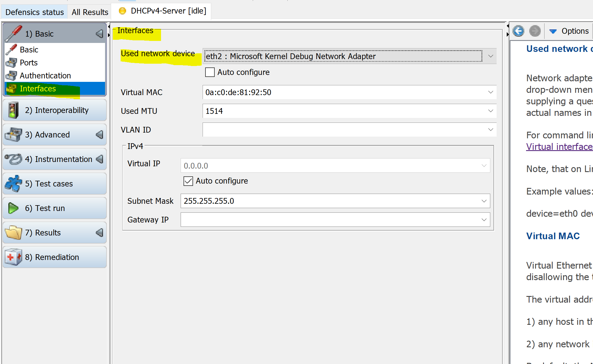The width and height of the screenshot is (593, 364).
Task: Click the Instrumentation stethoscope icon
Action: (x=13, y=159)
